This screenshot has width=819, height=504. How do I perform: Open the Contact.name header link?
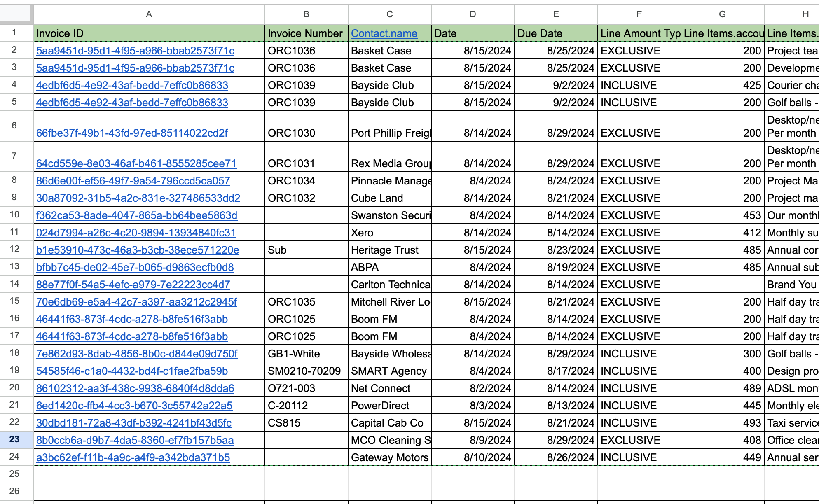tap(384, 33)
